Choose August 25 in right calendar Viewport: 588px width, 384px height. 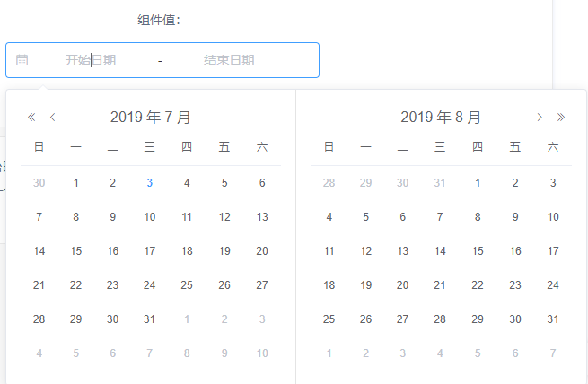click(329, 319)
